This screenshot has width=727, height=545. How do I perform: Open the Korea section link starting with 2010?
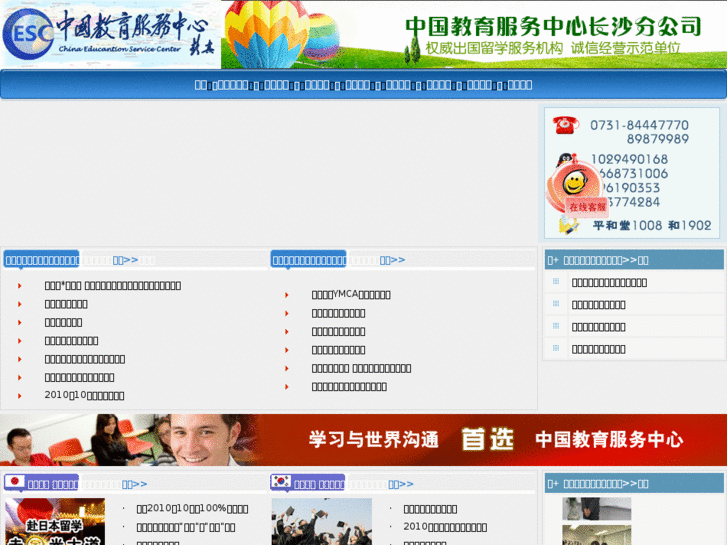pyautogui.click(x=445, y=527)
